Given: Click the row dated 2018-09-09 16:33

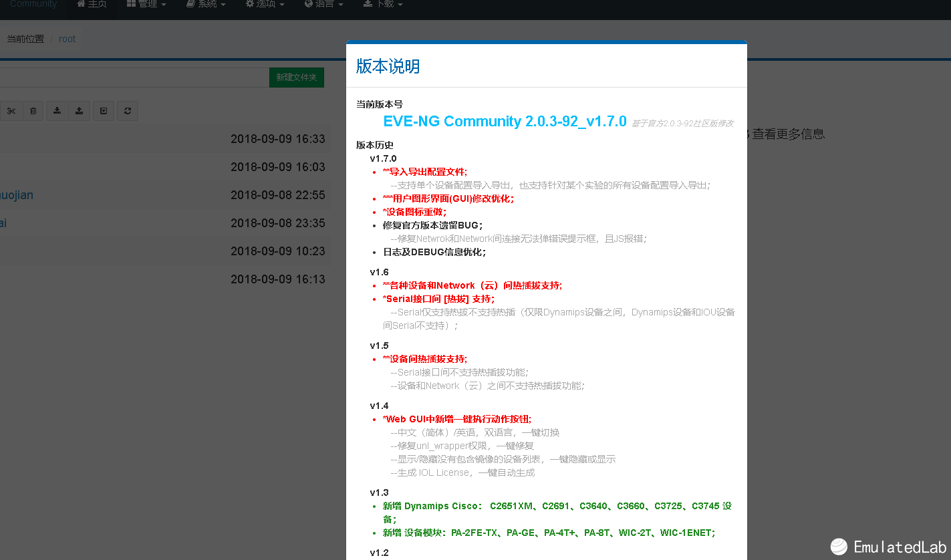Looking at the screenshot, I should click(165, 139).
